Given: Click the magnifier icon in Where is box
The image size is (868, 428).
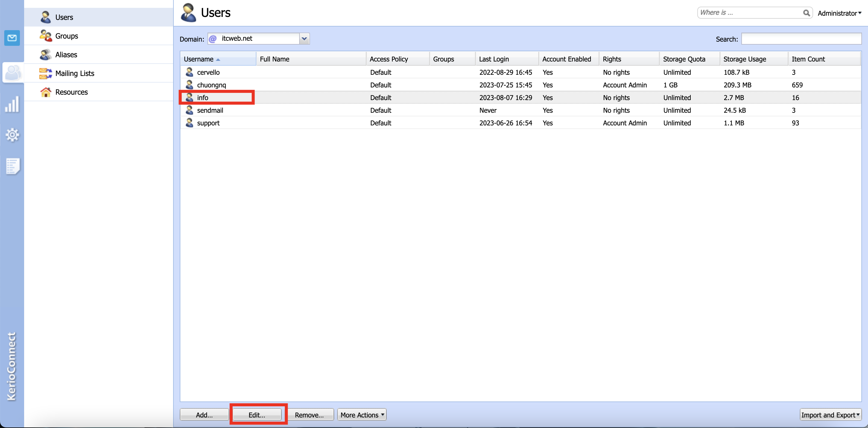Looking at the screenshot, I should [806, 13].
